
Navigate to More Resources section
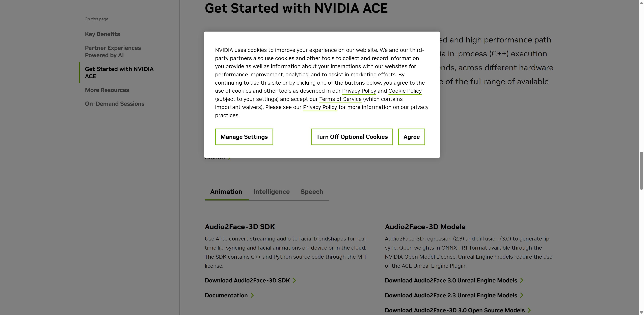point(107,90)
